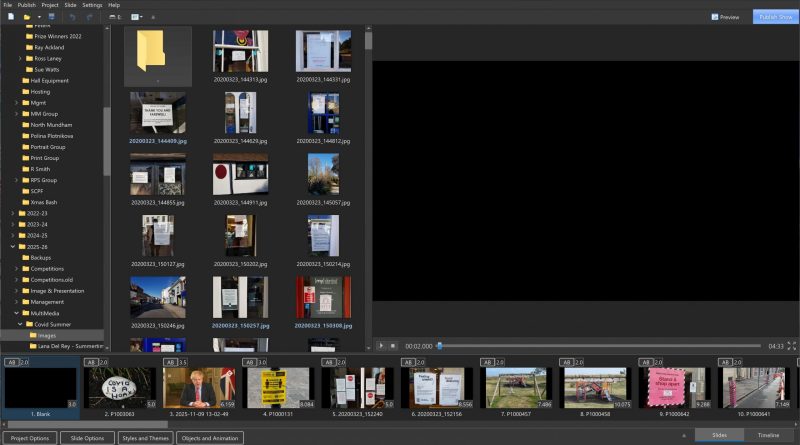Screen dimensions: 800x445
Task: Click the AB transition icon on slide 2
Action: click(91, 362)
